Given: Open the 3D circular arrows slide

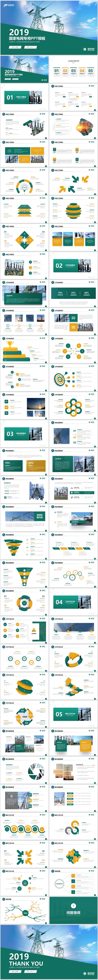Looking at the screenshot, I should click(73, 658).
